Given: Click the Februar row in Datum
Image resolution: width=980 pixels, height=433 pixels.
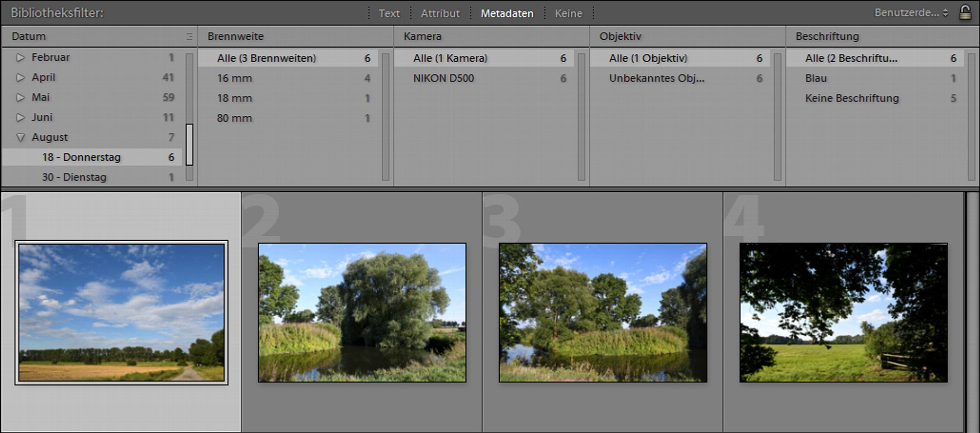Looking at the screenshot, I should coord(92,57).
